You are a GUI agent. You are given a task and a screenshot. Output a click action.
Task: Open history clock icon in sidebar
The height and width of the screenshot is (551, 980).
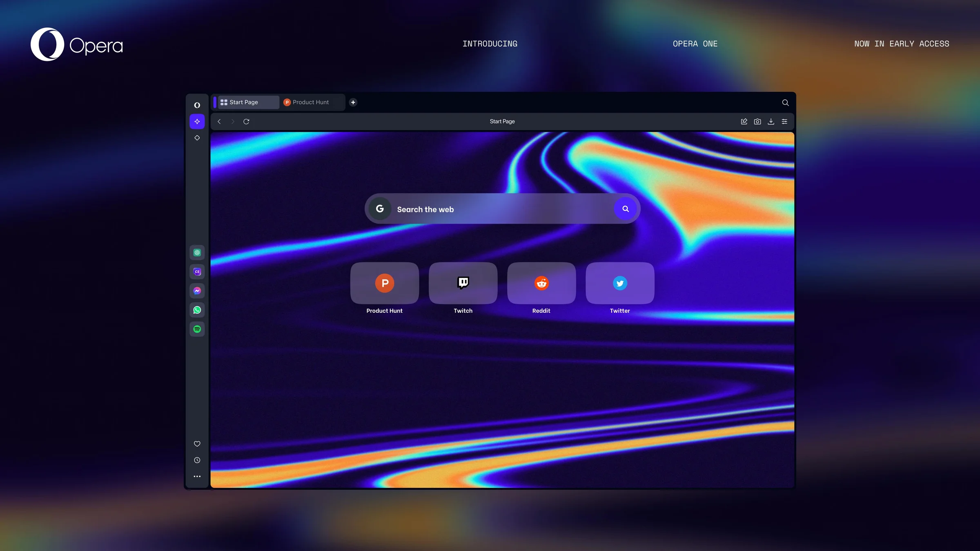pyautogui.click(x=197, y=460)
